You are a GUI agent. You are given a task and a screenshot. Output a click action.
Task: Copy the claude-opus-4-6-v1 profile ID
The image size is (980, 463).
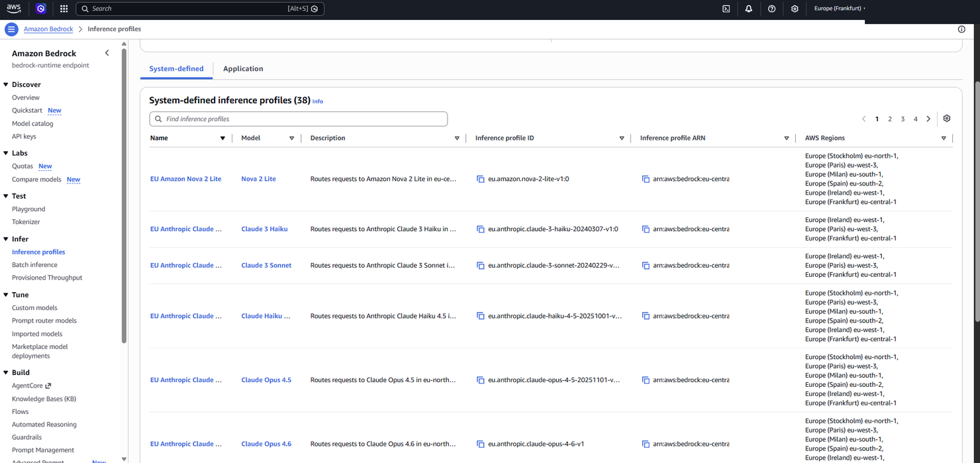(x=481, y=444)
